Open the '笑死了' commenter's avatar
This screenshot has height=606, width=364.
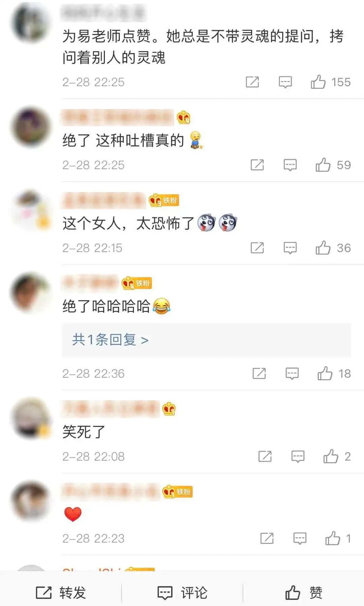click(x=31, y=418)
